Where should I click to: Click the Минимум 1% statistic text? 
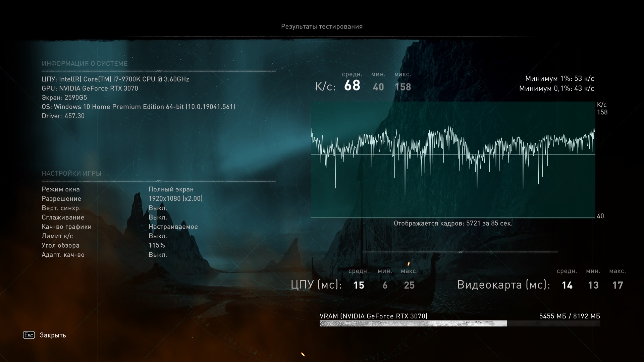559,78
